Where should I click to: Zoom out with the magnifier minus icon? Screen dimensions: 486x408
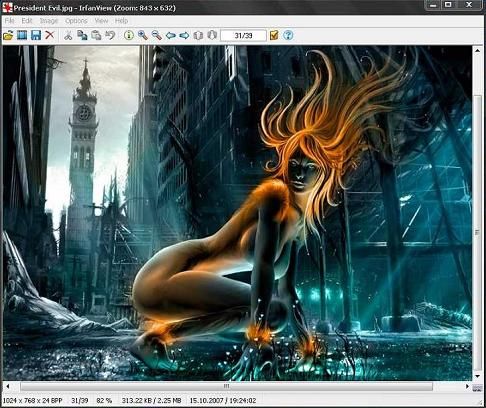(156, 35)
